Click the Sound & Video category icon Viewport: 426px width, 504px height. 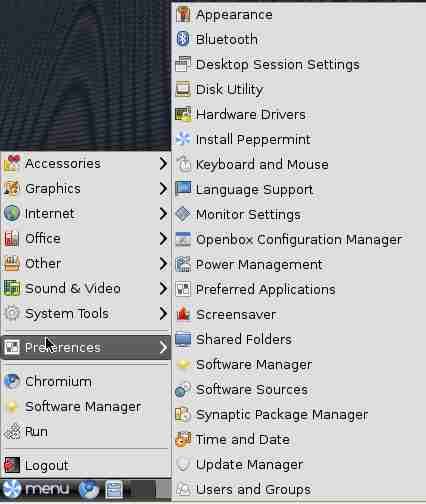coord(12,288)
